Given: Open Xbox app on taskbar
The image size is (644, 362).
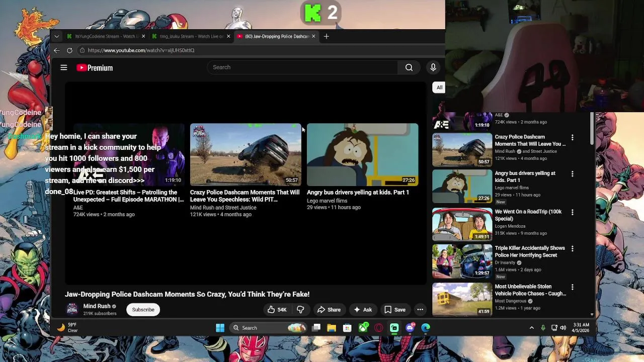Looking at the screenshot, I should (363, 328).
